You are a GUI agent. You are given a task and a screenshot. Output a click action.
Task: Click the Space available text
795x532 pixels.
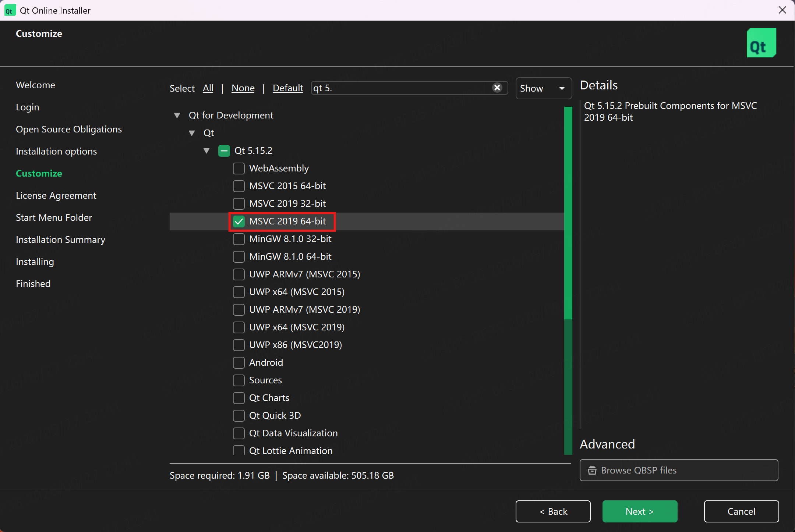pos(338,475)
